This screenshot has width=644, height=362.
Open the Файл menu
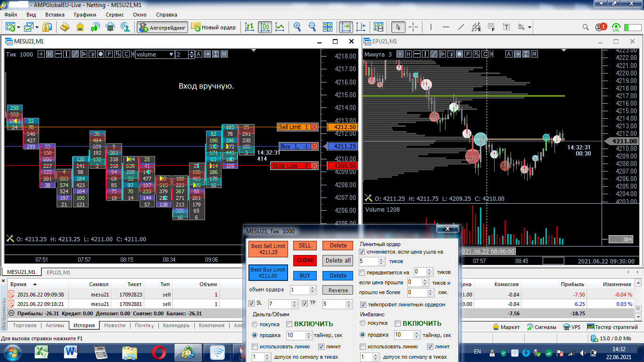coord(11,15)
